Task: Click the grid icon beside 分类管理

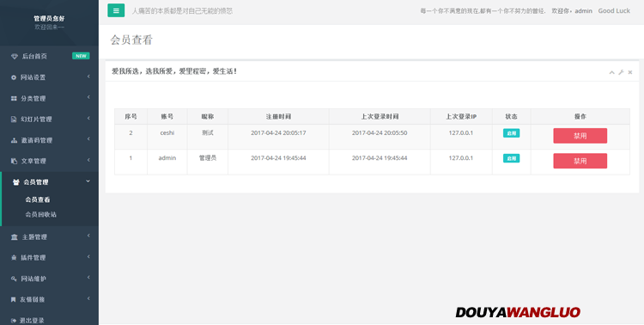Action: pyautogui.click(x=14, y=98)
